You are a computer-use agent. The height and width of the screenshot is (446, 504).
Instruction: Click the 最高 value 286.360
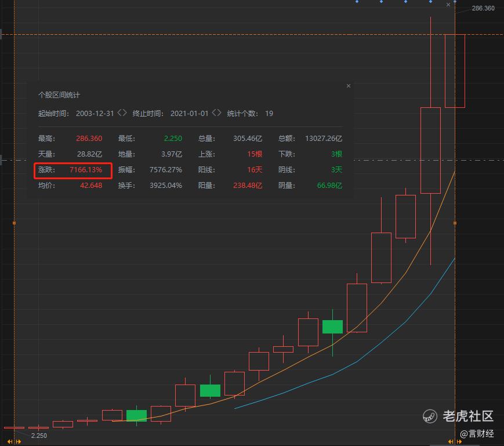[89, 139]
